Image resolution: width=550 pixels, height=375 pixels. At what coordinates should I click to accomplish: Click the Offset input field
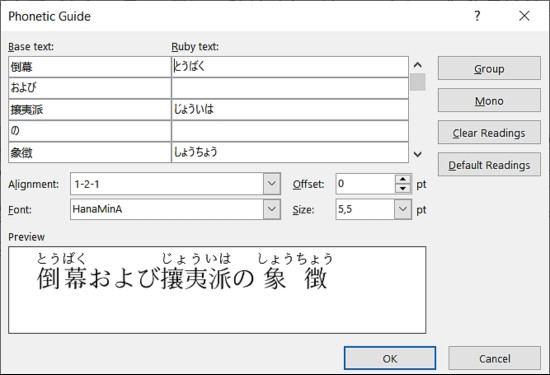tap(365, 183)
